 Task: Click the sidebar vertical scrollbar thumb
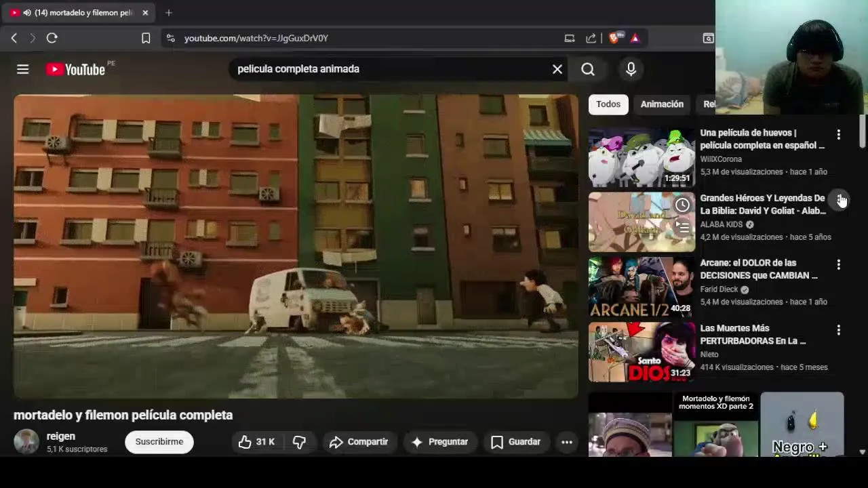pos(862,130)
